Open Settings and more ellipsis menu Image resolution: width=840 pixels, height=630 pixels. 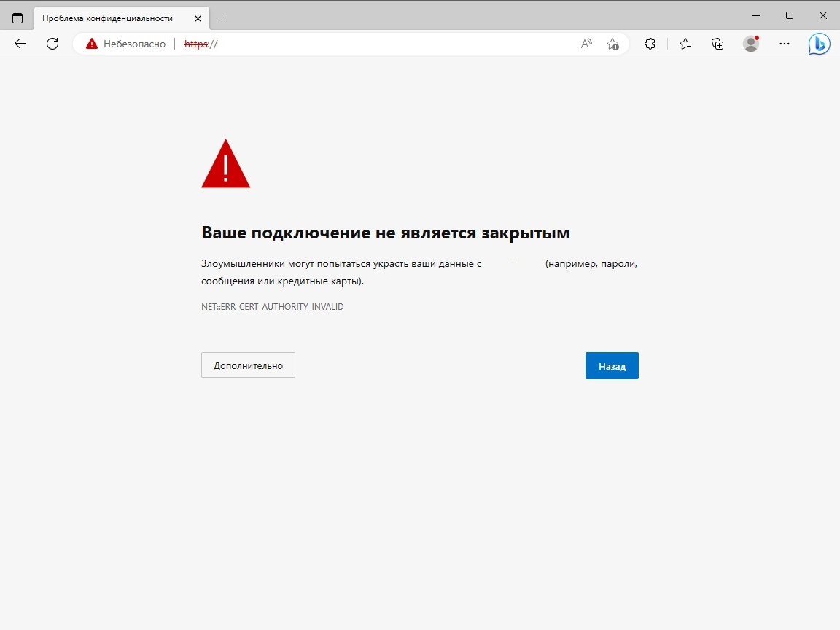pos(785,44)
